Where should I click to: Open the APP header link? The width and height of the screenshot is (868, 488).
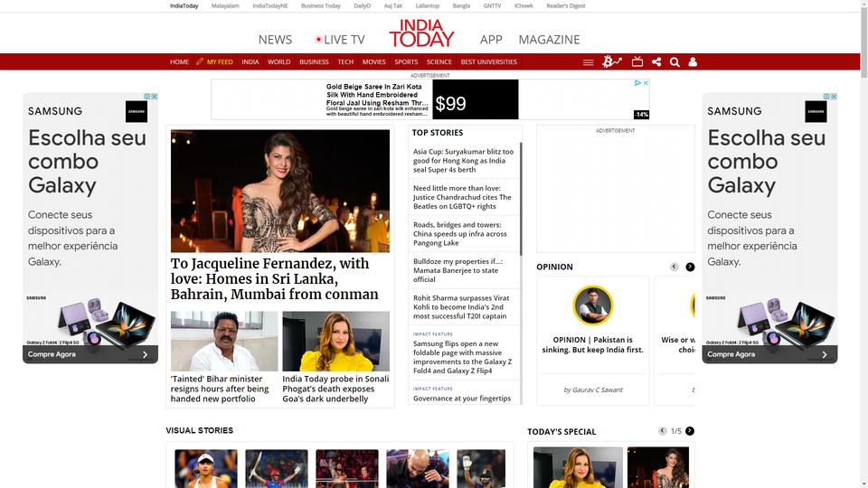coord(491,40)
